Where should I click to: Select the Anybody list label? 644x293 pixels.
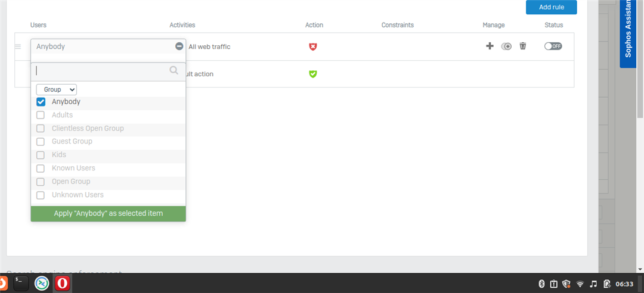(66, 102)
